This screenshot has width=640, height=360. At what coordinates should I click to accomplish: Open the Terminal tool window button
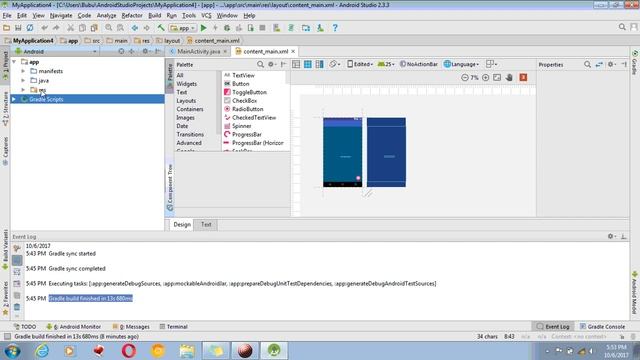[x=173, y=327]
